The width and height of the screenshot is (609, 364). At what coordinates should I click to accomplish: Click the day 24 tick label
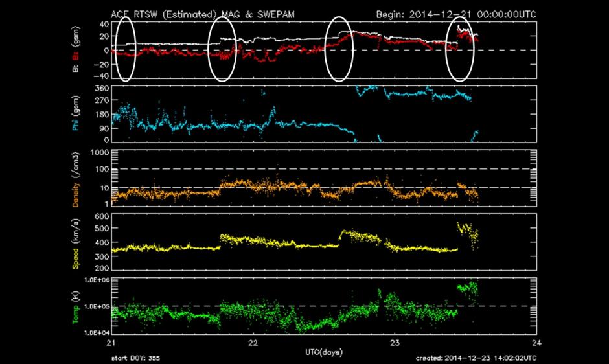(x=535, y=343)
